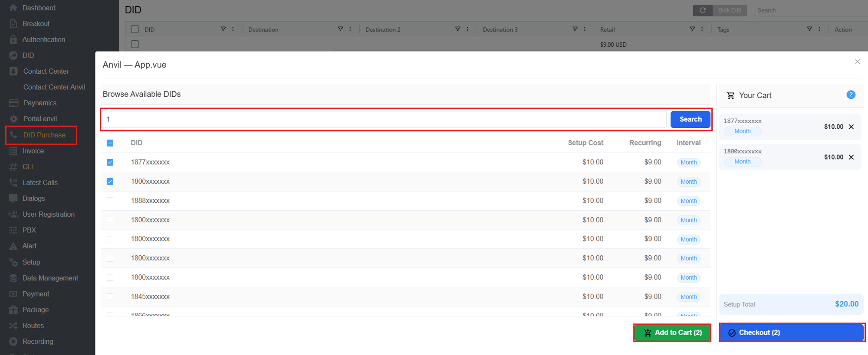Open the three-dot menu of the Destination 2 column

tap(467, 29)
